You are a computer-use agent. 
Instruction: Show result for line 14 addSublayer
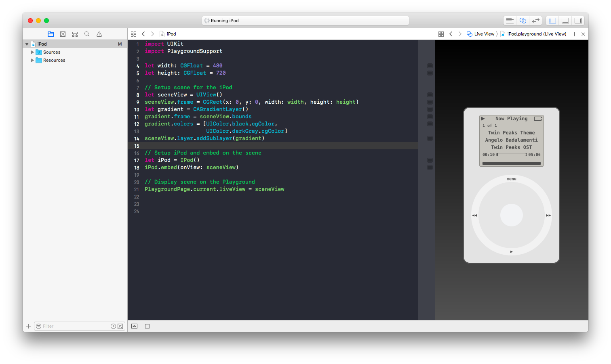click(x=430, y=138)
